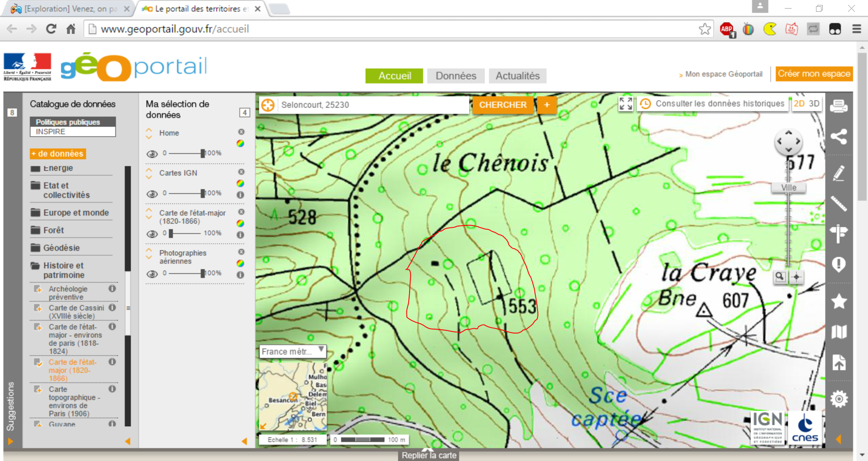Click the orange plus advanced search button
Screen dimensions: 868x461
(547, 105)
